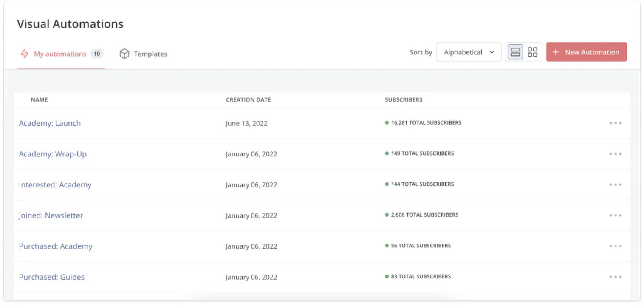This screenshot has height=306, width=644.
Task: Open the Academy: Launch automation
Action: coord(50,123)
